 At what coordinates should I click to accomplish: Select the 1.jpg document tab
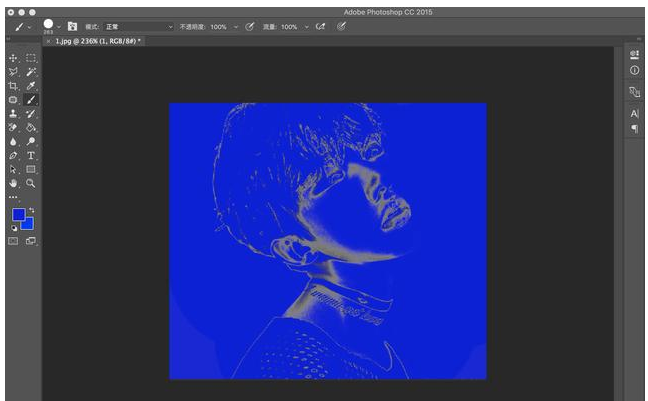pos(98,41)
